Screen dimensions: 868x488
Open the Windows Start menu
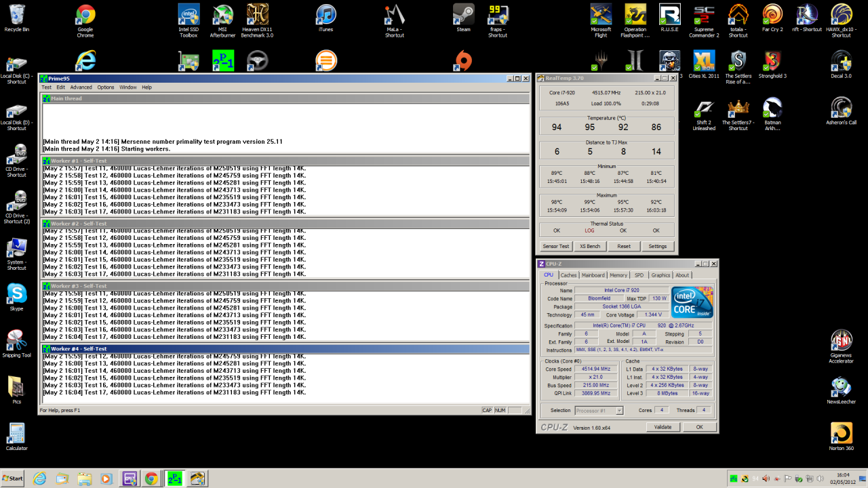click(x=12, y=479)
